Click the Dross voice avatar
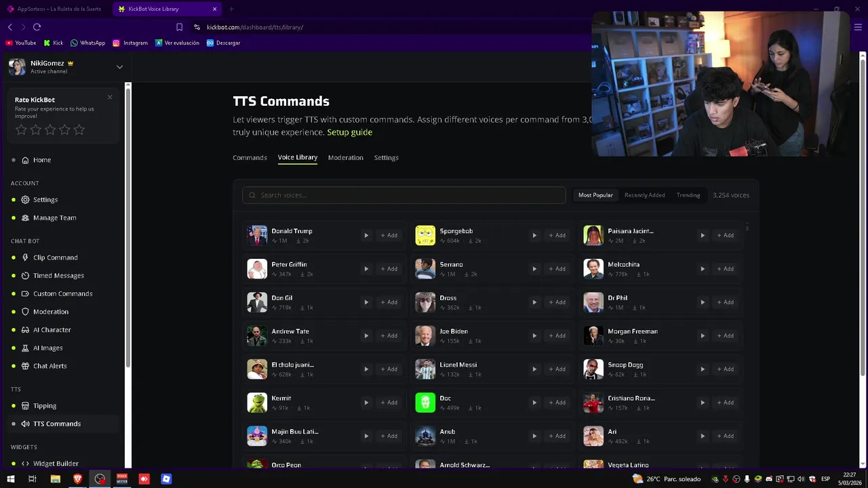The height and width of the screenshot is (488, 868). [425, 302]
